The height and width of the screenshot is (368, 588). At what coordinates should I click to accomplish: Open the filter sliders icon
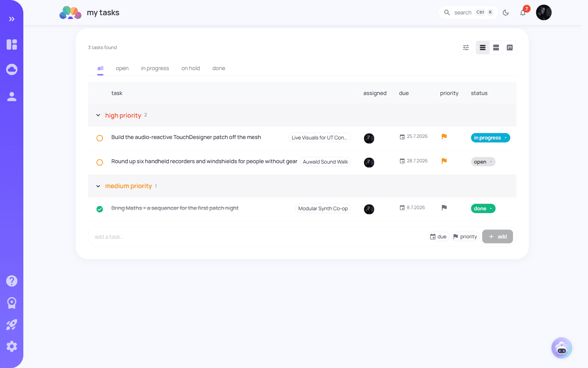(466, 48)
